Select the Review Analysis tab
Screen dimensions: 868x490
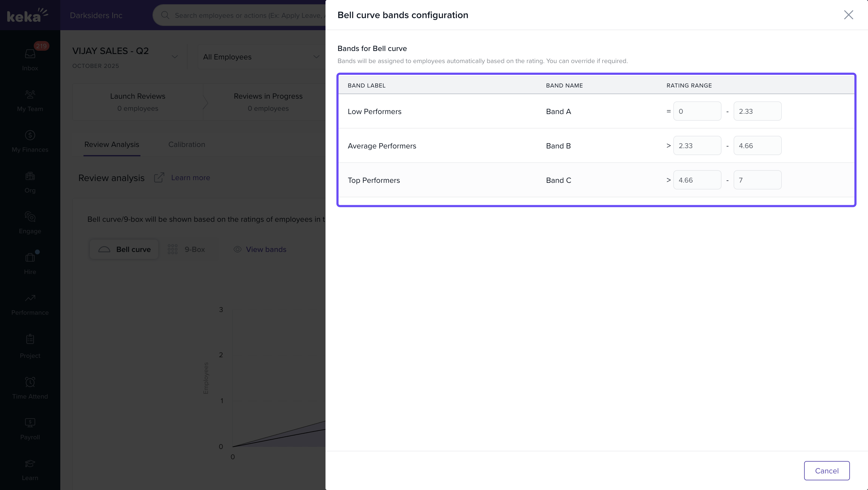(112, 145)
